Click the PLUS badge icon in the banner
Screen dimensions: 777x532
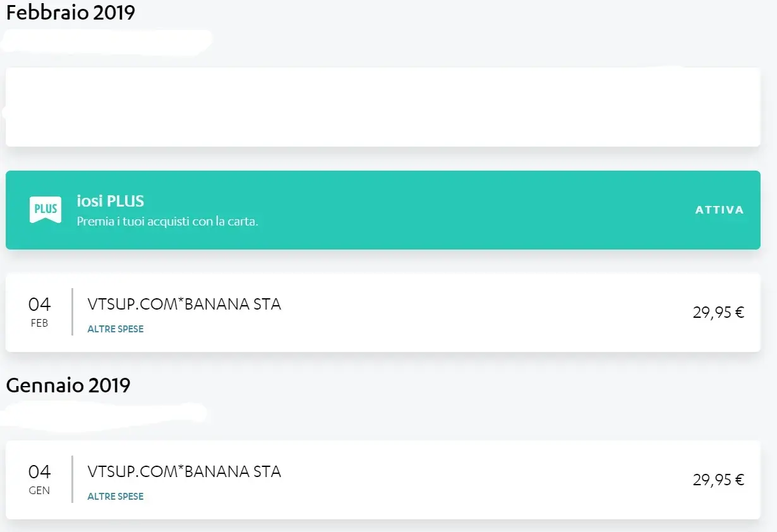pyautogui.click(x=45, y=209)
